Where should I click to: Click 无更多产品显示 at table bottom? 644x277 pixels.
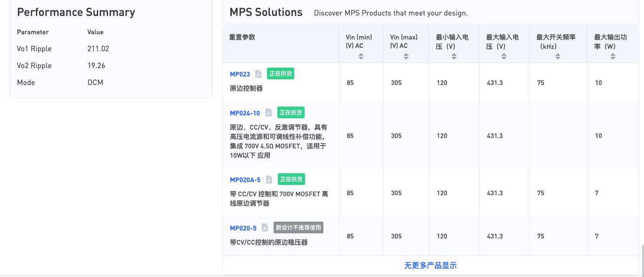pos(430,265)
